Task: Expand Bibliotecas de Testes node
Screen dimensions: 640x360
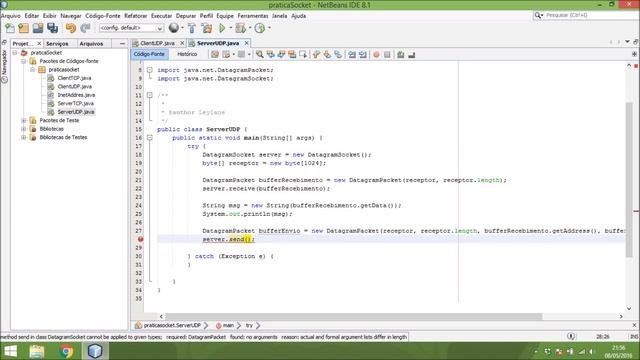Action: point(24,138)
